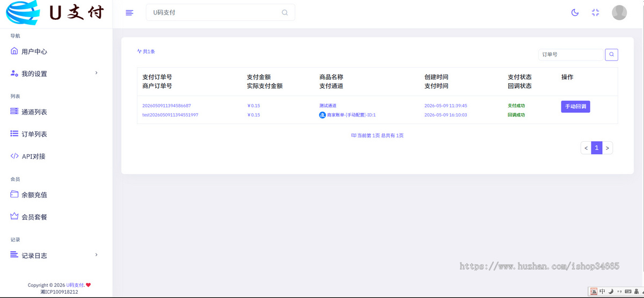Go to the next page with the > button
Image resolution: width=644 pixels, height=298 pixels.
tap(608, 148)
